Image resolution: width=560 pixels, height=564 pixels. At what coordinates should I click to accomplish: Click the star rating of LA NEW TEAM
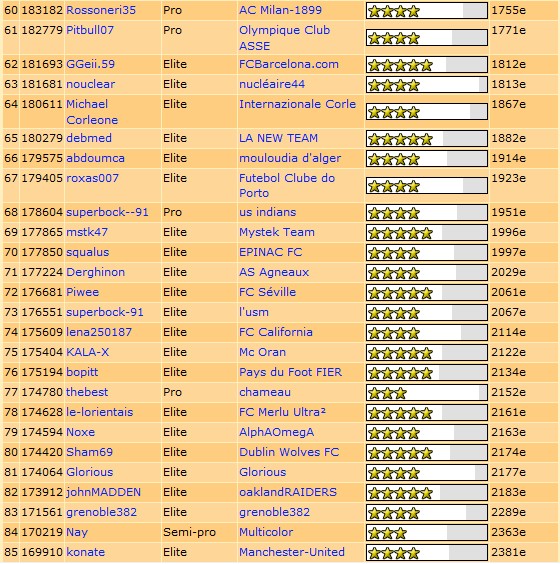click(x=427, y=138)
